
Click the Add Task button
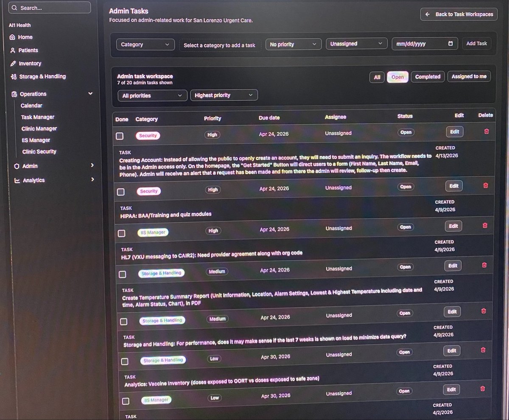pos(476,43)
